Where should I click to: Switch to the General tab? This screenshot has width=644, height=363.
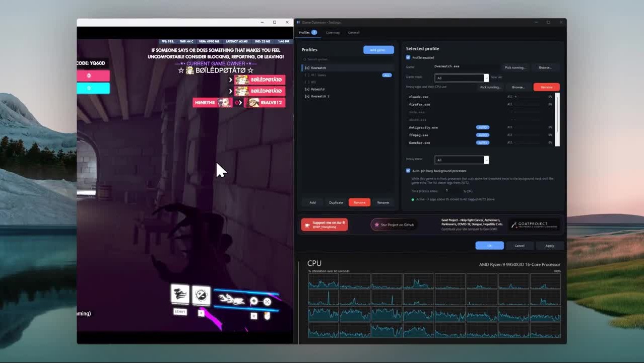(354, 32)
